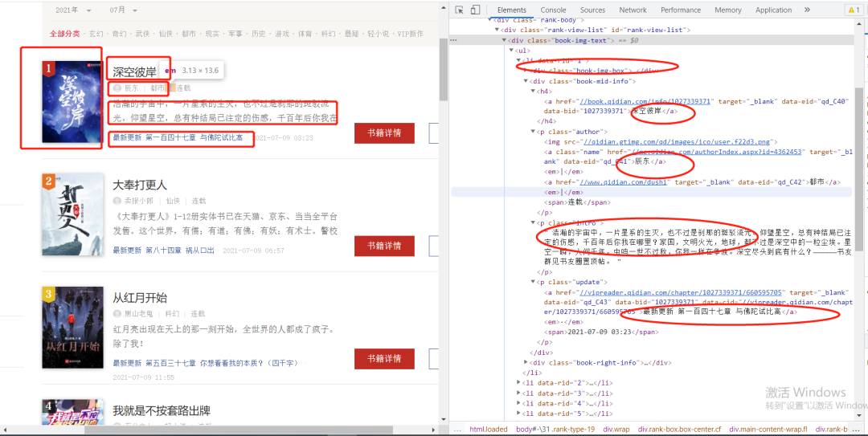Expand the book-right-info div node
868x436 pixels.
(526, 362)
